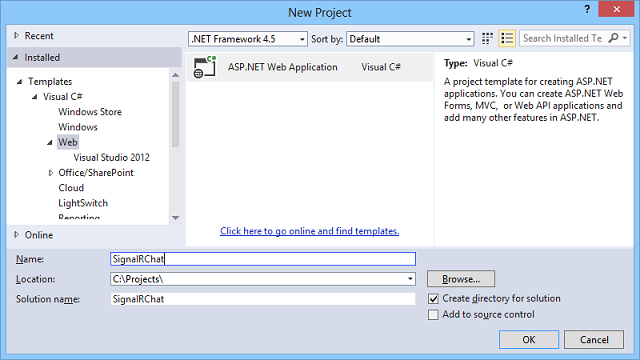
Task: Expand the Office/SharePoint tree node
Action: click(x=51, y=173)
